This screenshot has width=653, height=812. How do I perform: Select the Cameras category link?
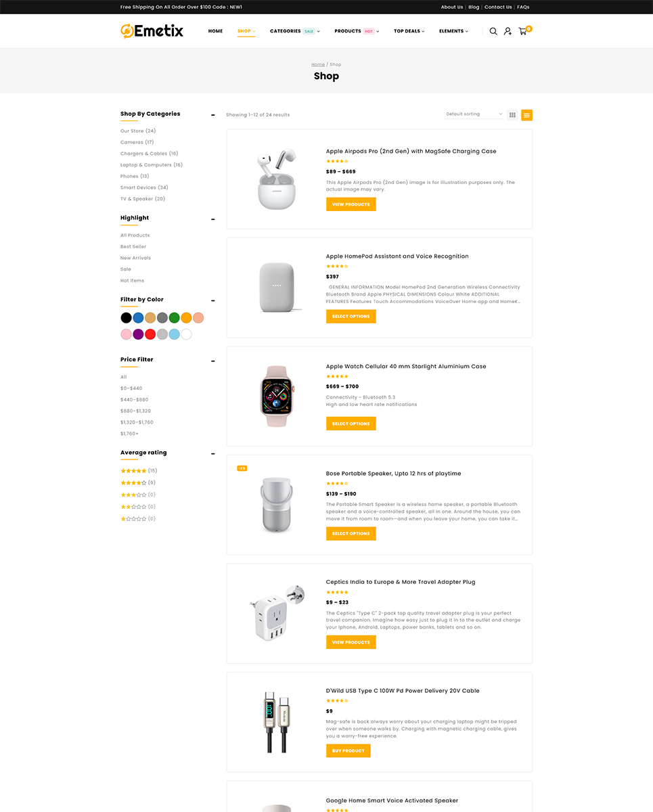coord(132,143)
